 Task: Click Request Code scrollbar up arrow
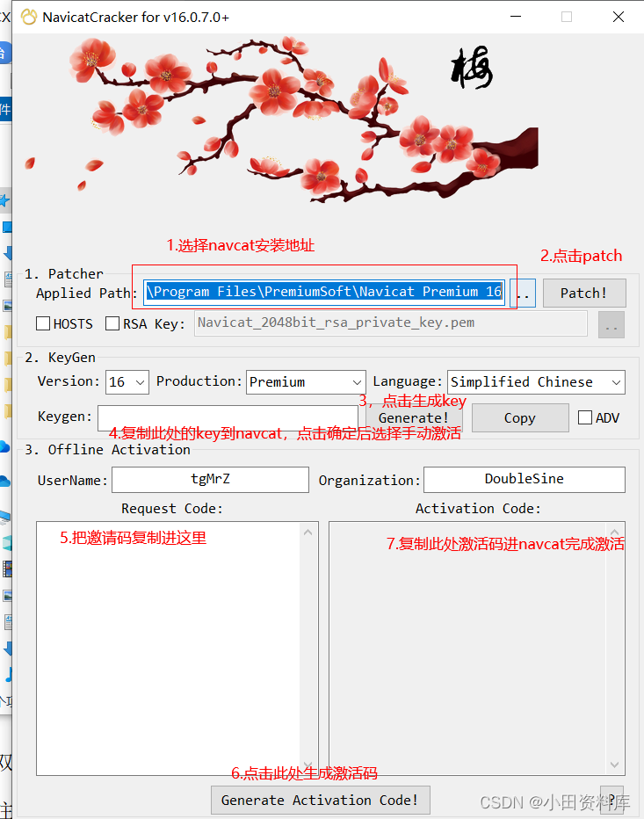point(308,533)
